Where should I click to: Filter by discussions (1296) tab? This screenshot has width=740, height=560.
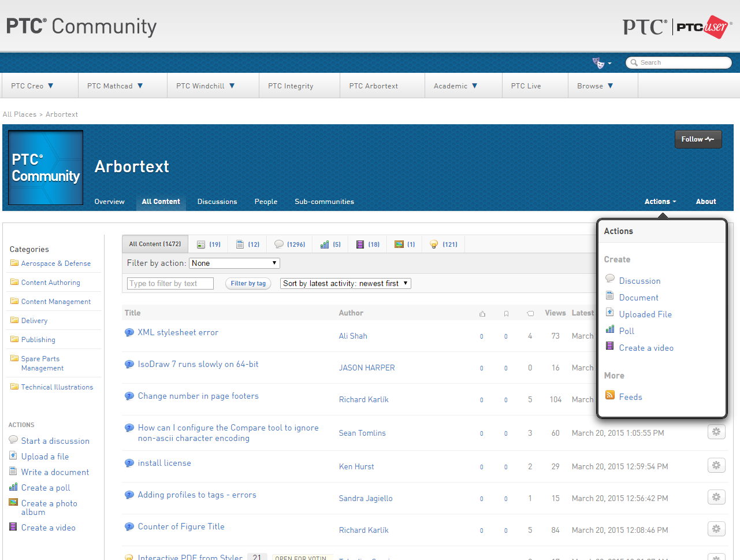pos(289,244)
